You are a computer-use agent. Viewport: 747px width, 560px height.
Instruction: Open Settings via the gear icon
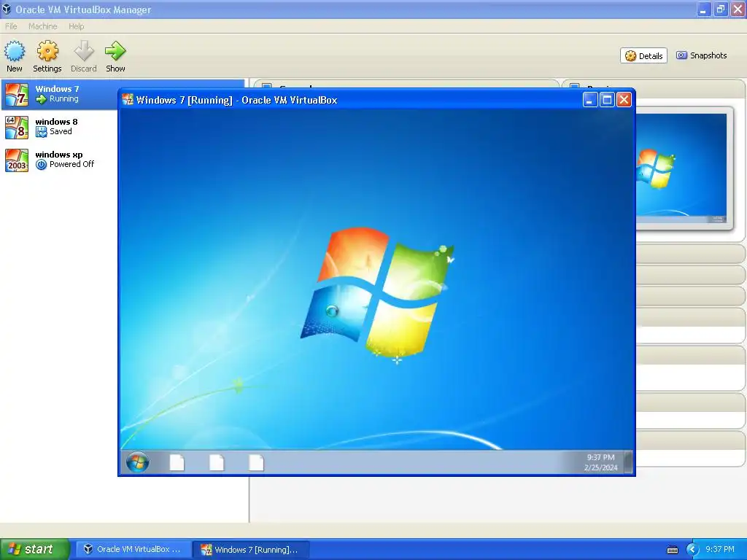(47, 51)
